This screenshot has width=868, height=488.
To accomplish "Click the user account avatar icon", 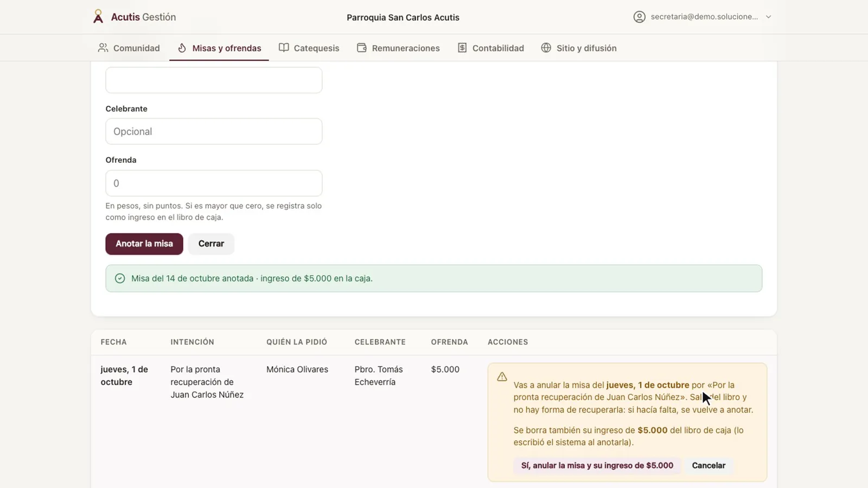I will (x=640, y=17).
